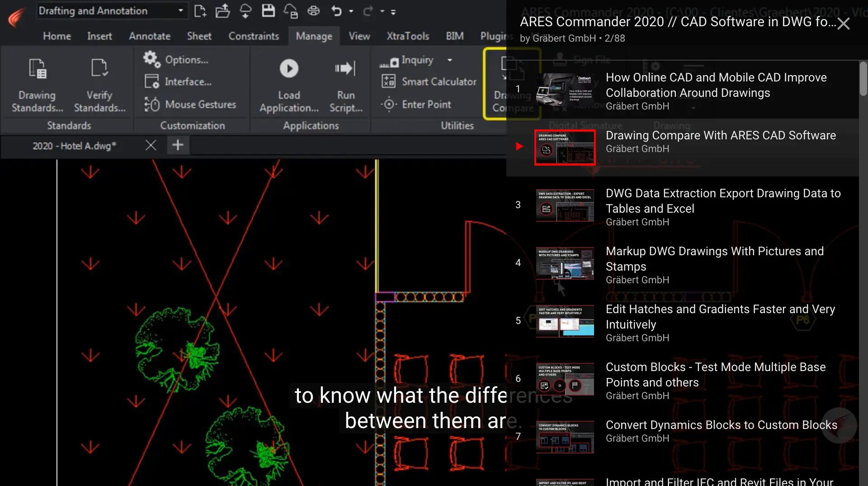Click the Enter Point utility
Screen dimensions: 868x486
tap(416, 104)
